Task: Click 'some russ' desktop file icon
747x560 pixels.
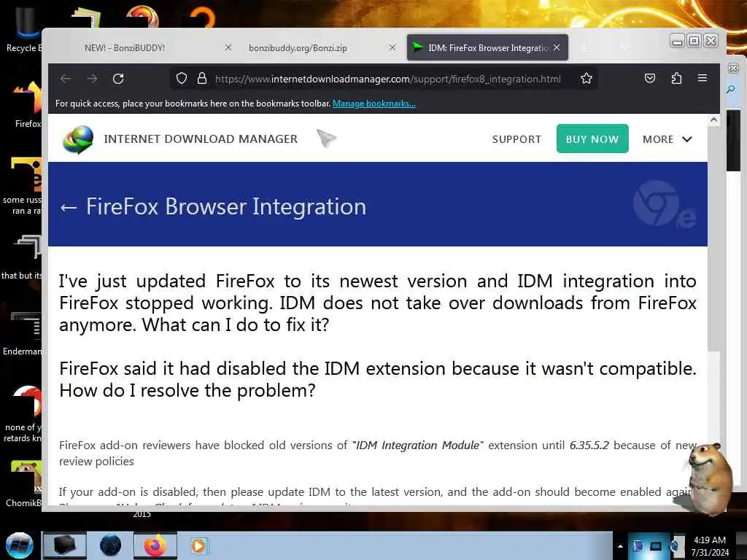Action: 25,186
